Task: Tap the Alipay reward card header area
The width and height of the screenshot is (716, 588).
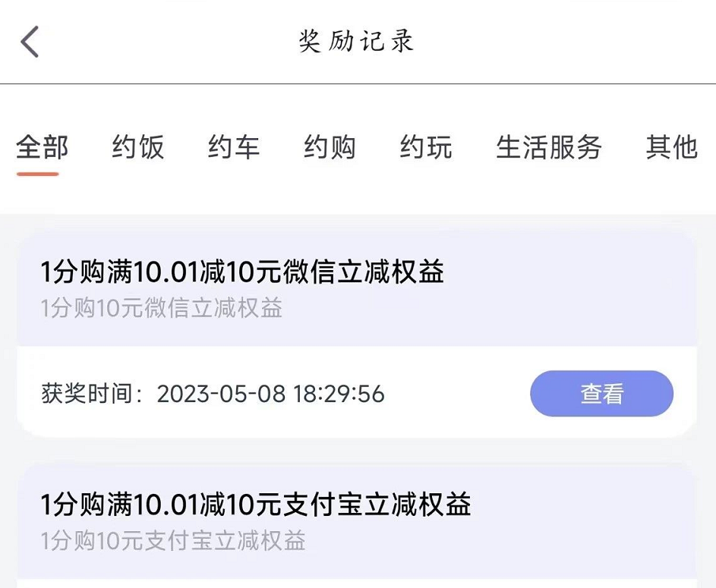Action: pos(357,522)
